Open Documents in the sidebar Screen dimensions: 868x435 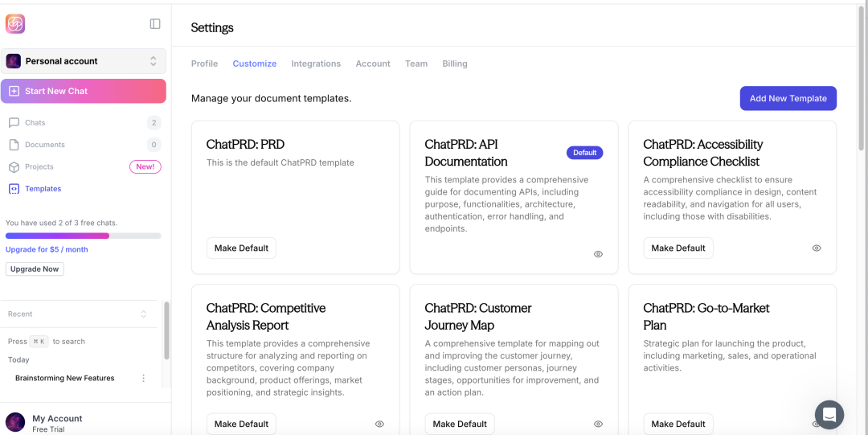(x=83, y=145)
